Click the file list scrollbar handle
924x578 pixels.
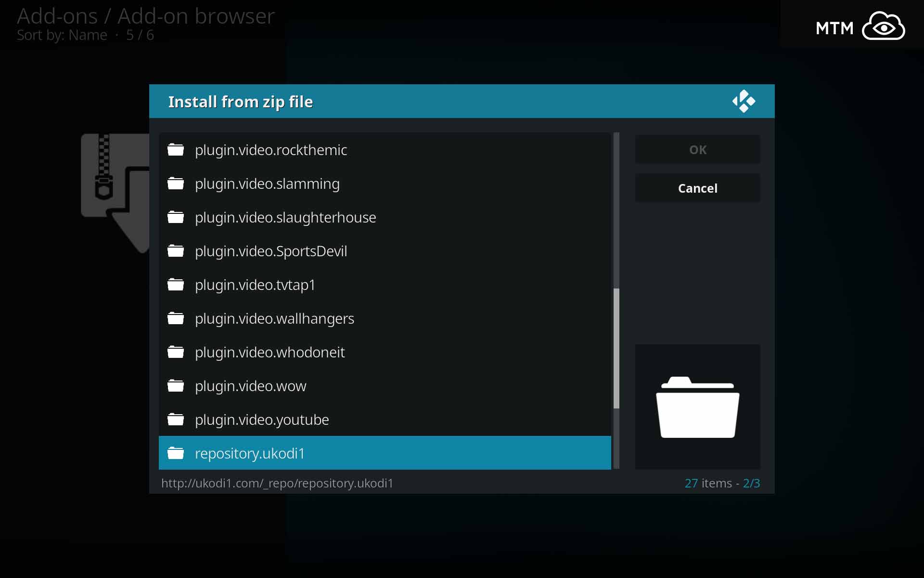coord(616,349)
